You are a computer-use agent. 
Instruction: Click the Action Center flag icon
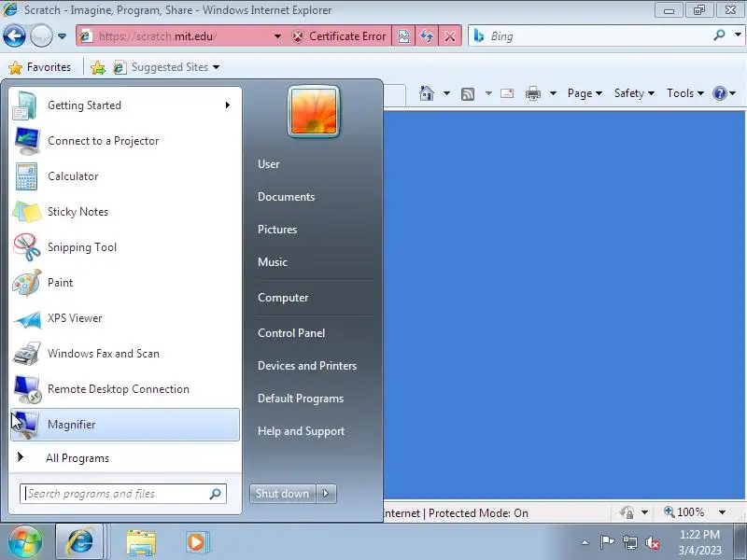pyautogui.click(x=607, y=542)
